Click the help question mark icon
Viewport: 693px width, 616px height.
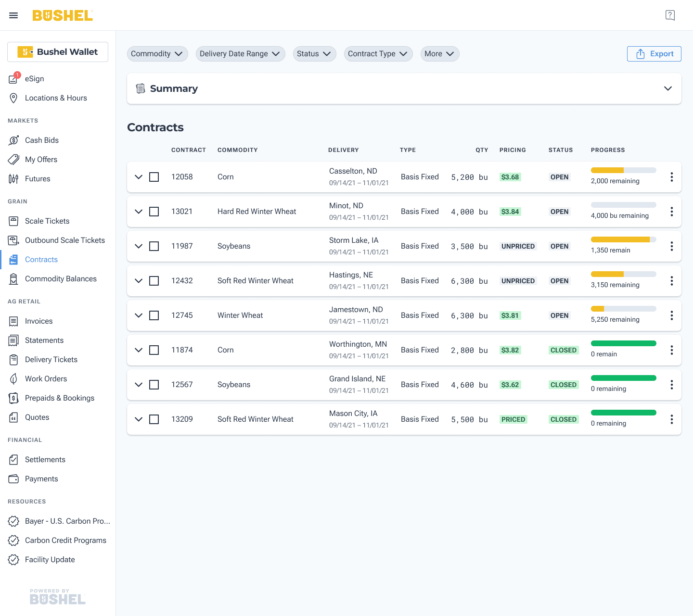pos(670,15)
